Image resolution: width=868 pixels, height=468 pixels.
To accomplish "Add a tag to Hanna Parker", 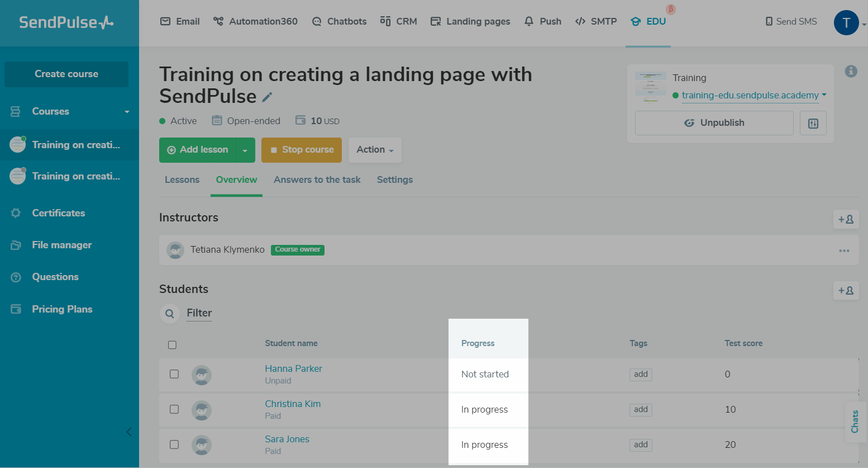I will click(x=641, y=375).
